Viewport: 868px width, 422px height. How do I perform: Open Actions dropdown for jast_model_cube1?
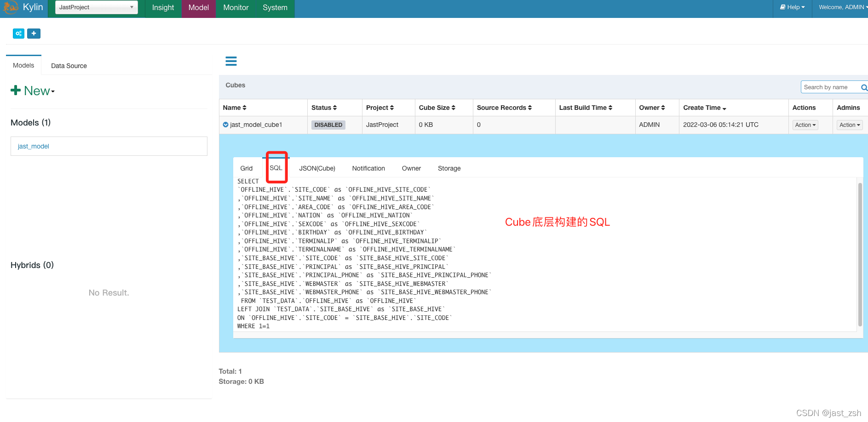[805, 125]
